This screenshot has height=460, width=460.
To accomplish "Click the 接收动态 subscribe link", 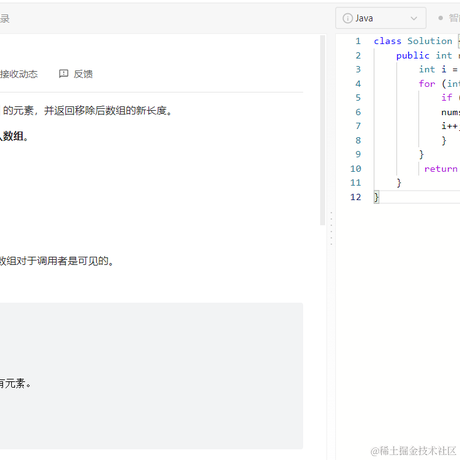I will click(19, 74).
